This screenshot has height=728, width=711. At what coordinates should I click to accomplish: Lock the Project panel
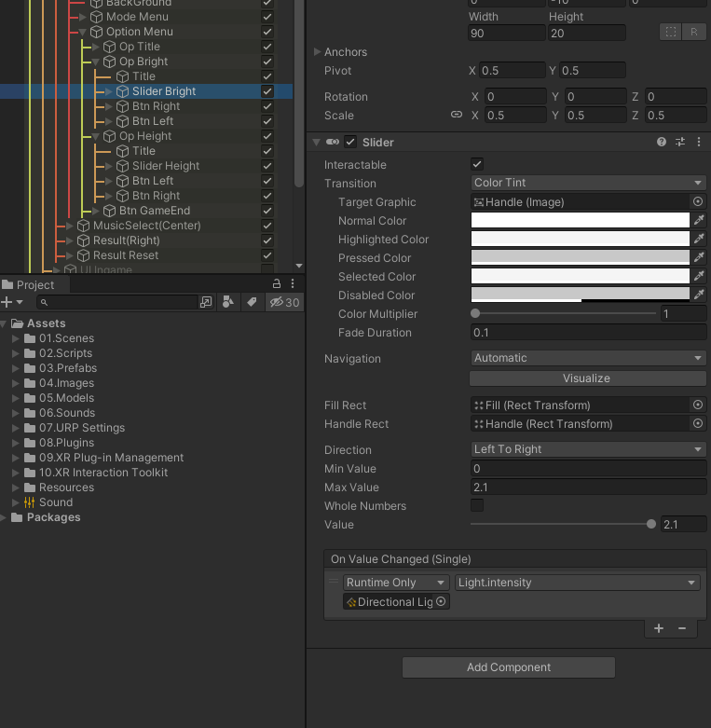(x=276, y=283)
